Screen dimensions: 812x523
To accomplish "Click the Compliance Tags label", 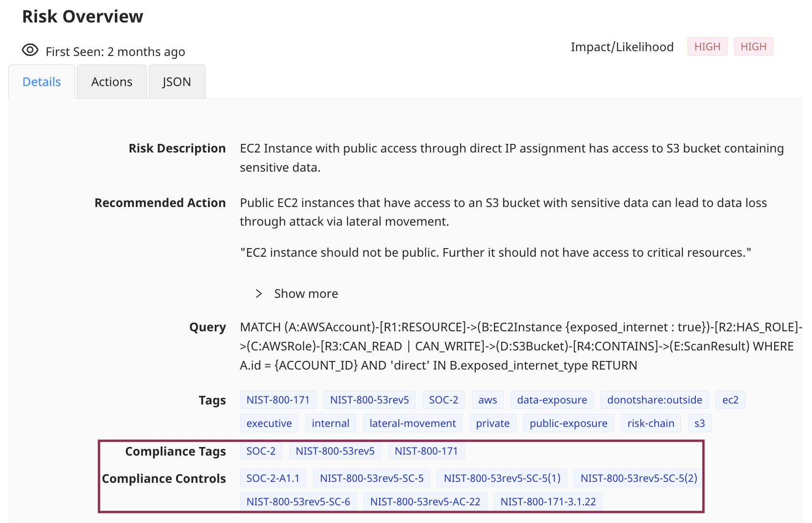I will click(176, 451).
